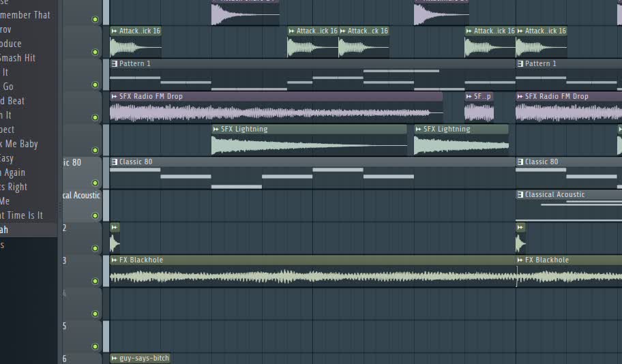Open clip menu icon of second FX Blackhole clip

(x=520, y=260)
